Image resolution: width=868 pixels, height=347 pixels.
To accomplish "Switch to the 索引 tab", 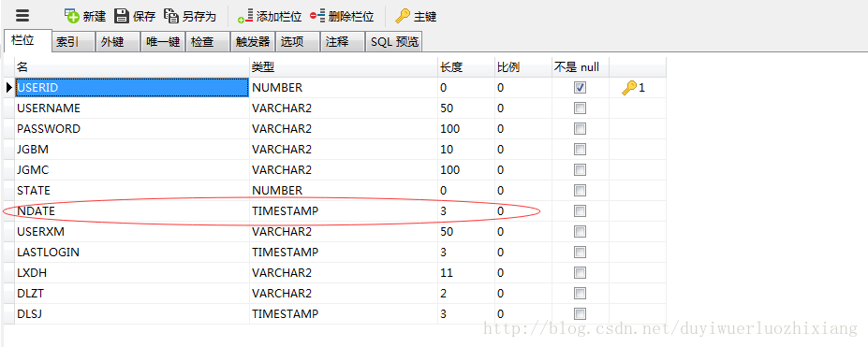I will 74,42.
